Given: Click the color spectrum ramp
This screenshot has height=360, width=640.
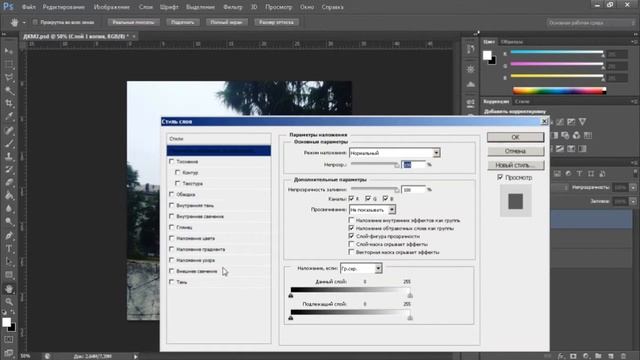Looking at the screenshot, I should click(559, 91).
